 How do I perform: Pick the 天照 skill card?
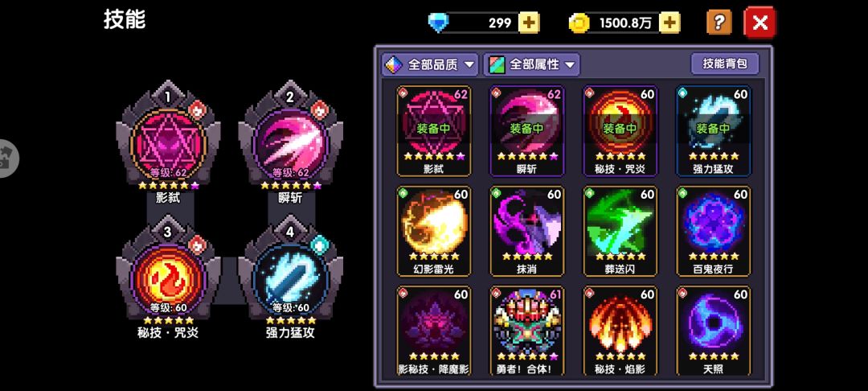[x=714, y=331]
